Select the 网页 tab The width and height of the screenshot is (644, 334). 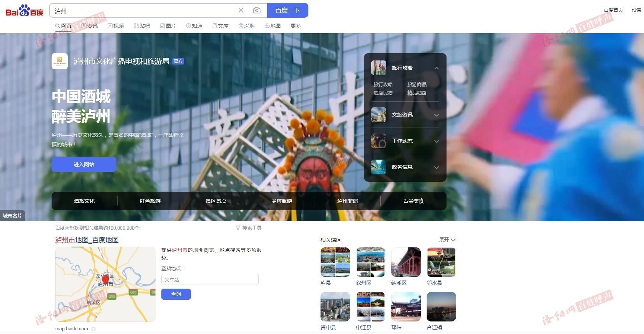(x=63, y=26)
